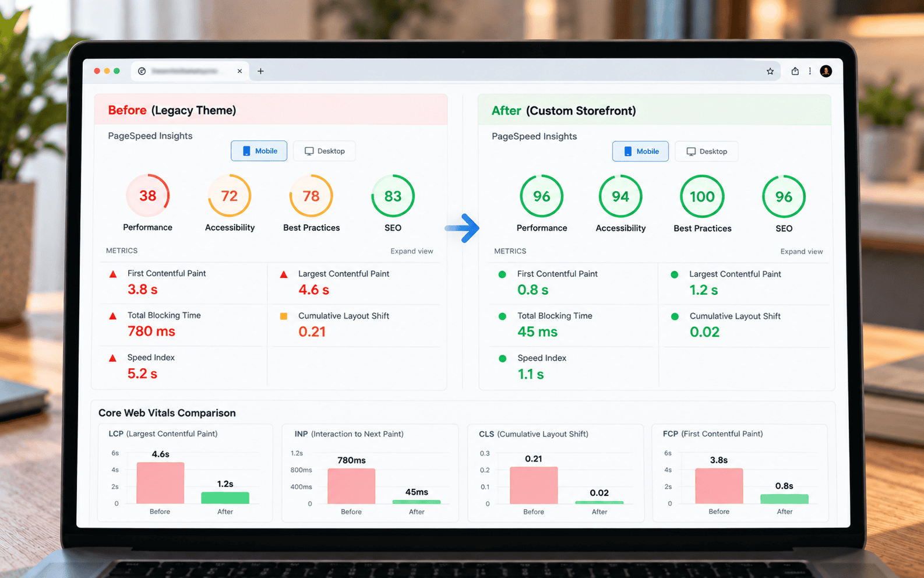The width and height of the screenshot is (924, 578).
Task: Click red triangle beside 3.8 s First Contentful Paint
Action: [x=113, y=274]
